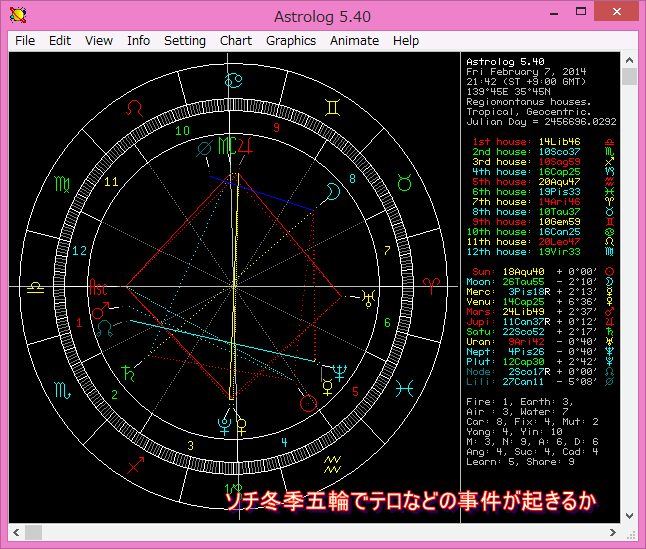Click the Asc ascendant label

(x=98, y=287)
